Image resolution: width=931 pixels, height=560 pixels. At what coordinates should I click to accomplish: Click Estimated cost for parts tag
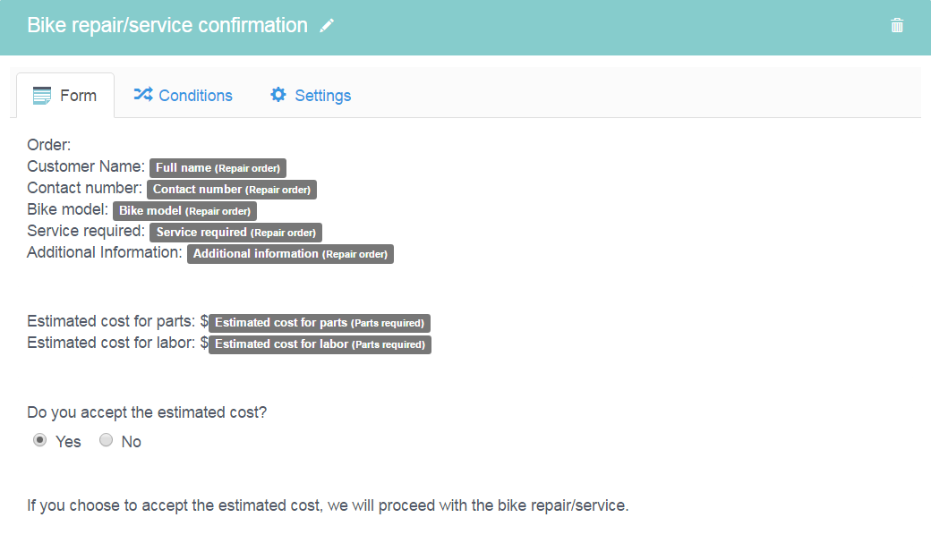pos(320,323)
